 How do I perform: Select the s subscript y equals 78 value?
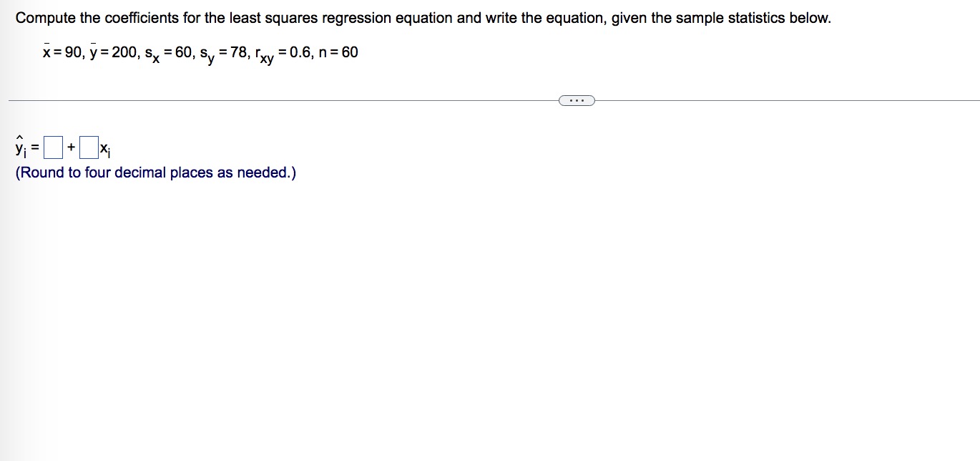coord(222,53)
